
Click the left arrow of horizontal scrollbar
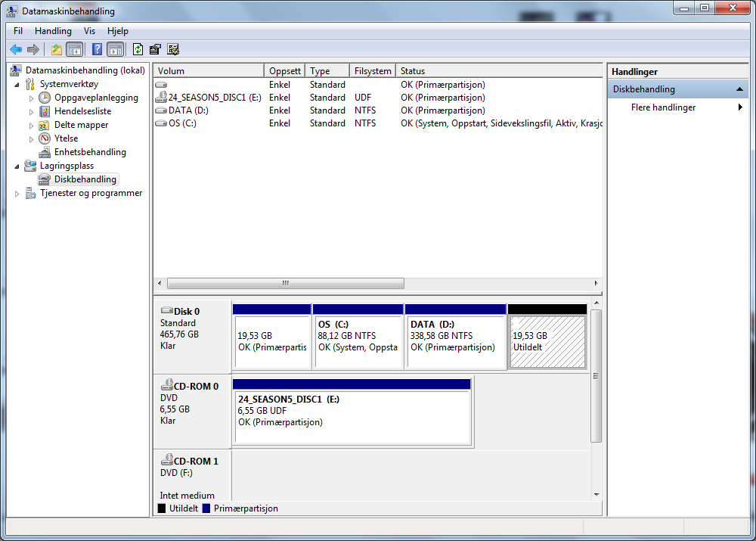coord(160,283)
